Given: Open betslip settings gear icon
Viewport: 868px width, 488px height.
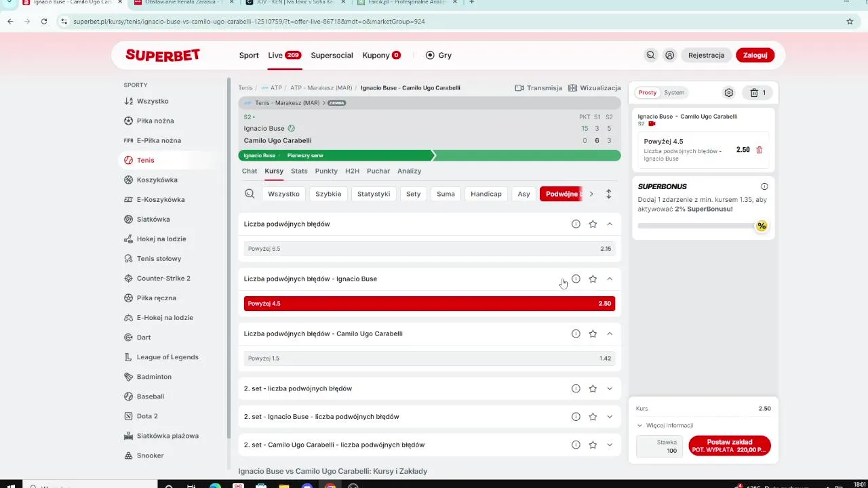Looking at the screenshot, I should [729, 93].
